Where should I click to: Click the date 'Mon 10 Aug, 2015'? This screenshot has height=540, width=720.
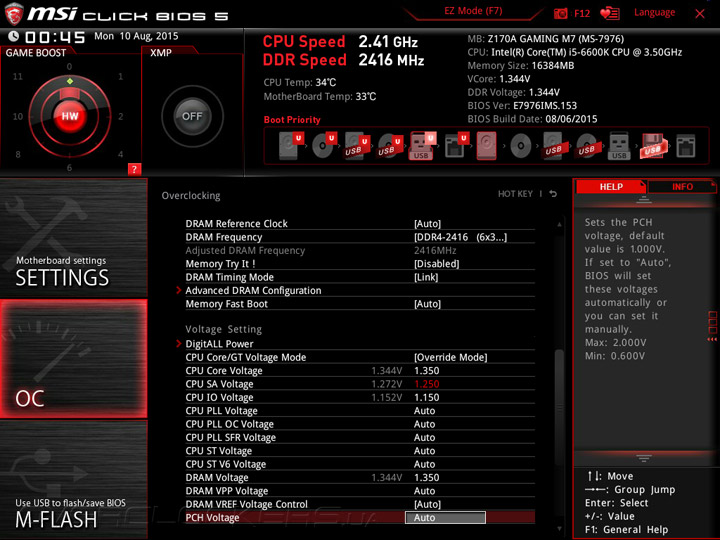(136, 36)
